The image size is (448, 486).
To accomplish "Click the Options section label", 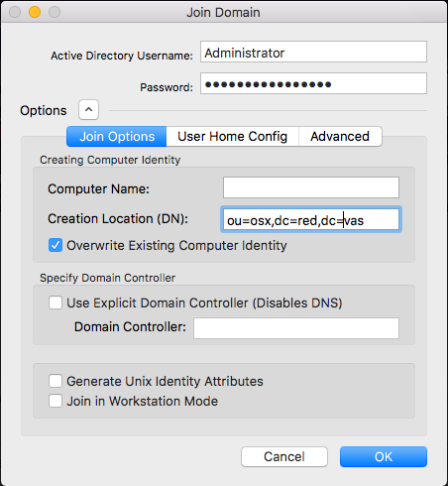I will [x=44, y=110].
